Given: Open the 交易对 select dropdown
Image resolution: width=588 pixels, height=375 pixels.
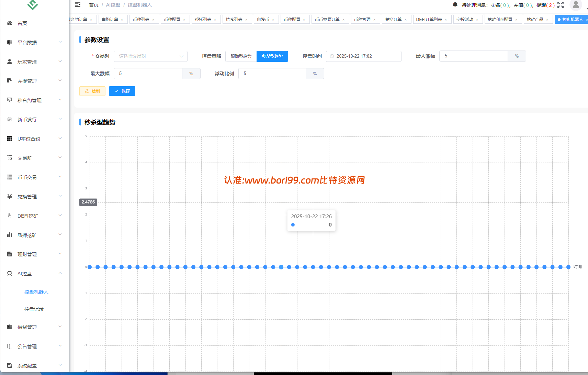Looking at the screenshot, I should (150, 56).
